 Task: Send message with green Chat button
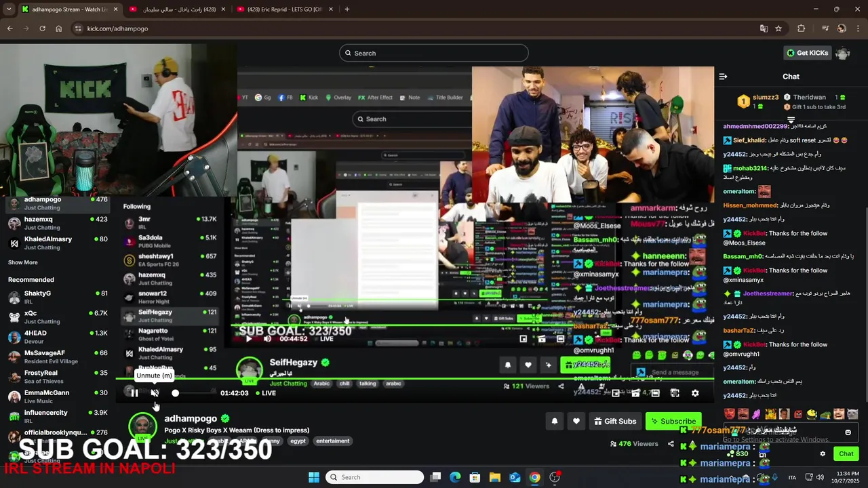pyautogui.click(x=846, y=454)
